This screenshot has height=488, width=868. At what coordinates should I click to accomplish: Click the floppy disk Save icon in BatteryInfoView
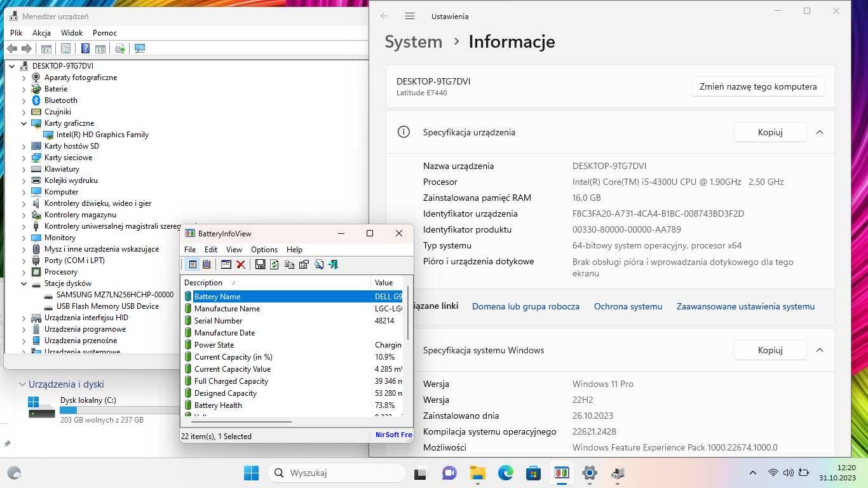pyautogui.click(x=260, y=264)
